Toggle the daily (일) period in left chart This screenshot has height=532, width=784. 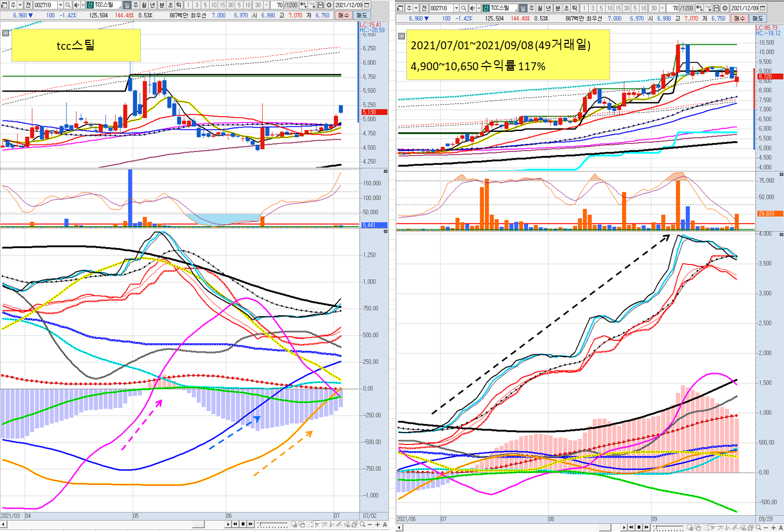coord(126,5)
